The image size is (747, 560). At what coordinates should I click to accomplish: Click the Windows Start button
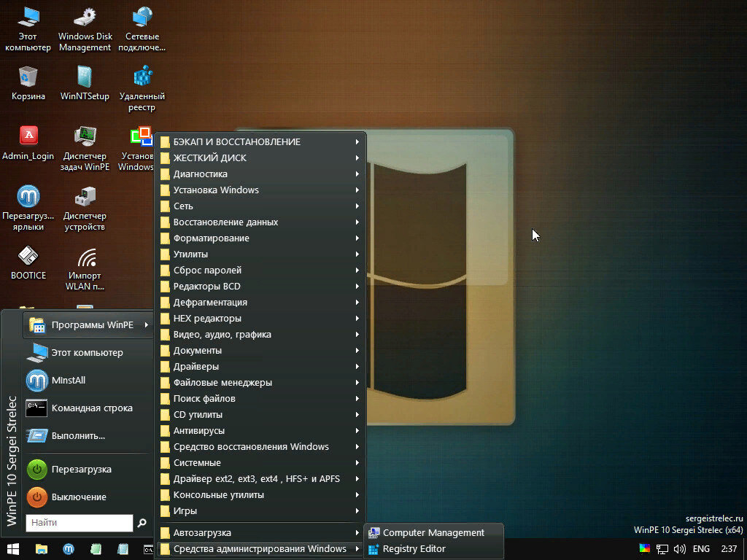(13, 549)
